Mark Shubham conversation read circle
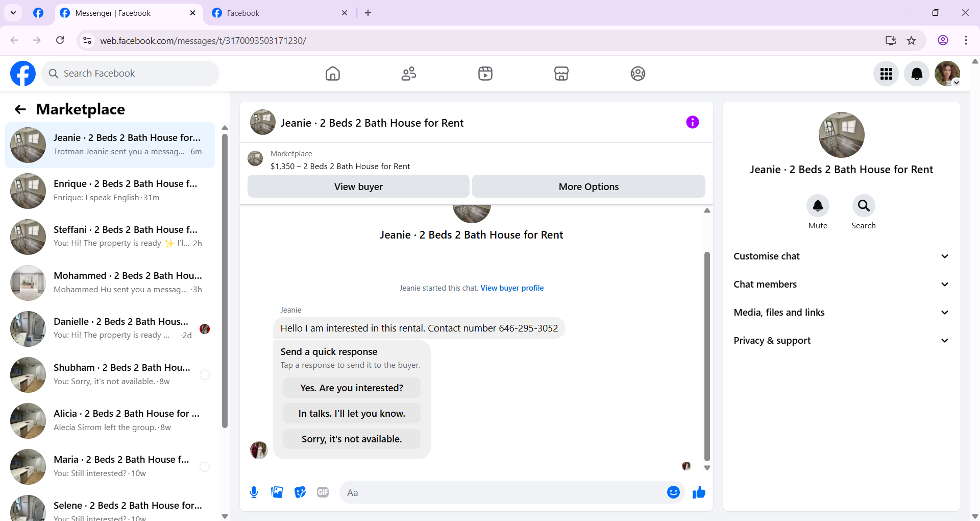The height and width of the screenshot is (521, 980). (x=204, y=375)
